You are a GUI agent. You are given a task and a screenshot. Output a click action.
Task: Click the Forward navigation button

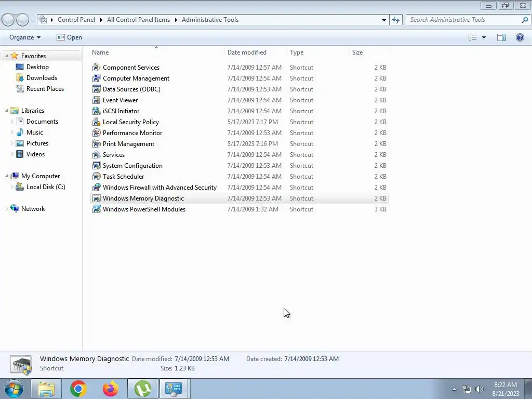(23, 20)
